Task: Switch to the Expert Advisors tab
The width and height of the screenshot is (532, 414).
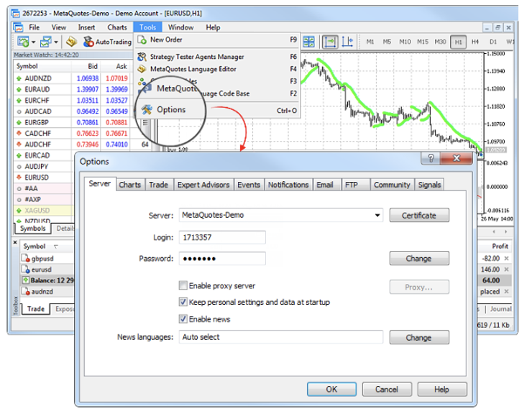Action: pos(203,185)
